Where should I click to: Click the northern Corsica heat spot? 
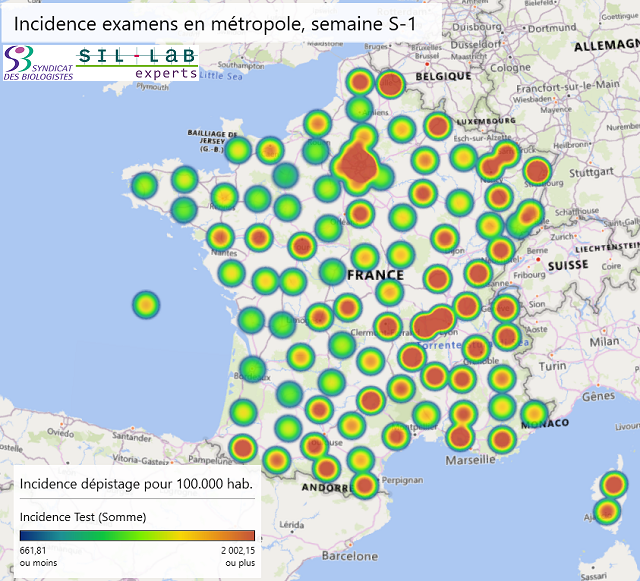[613, 486]
